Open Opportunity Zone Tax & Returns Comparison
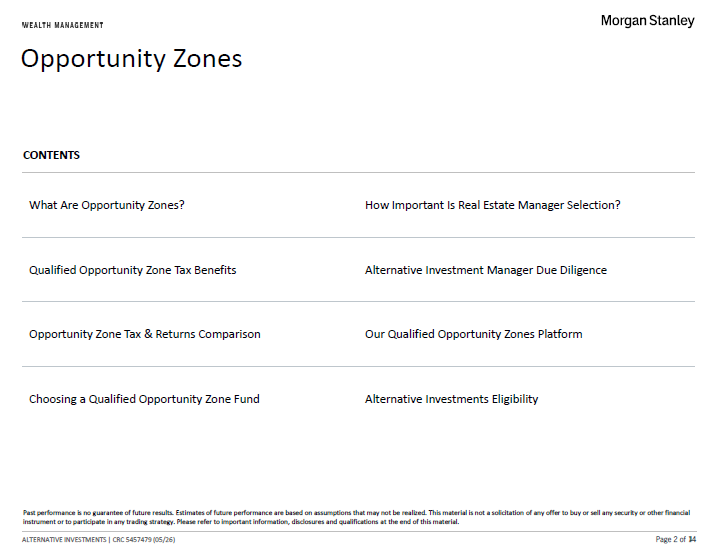 click(145, 334)
